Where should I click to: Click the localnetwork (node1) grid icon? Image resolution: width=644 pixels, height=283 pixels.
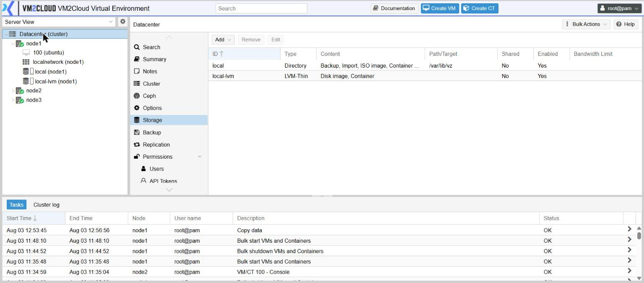(26, 62)
